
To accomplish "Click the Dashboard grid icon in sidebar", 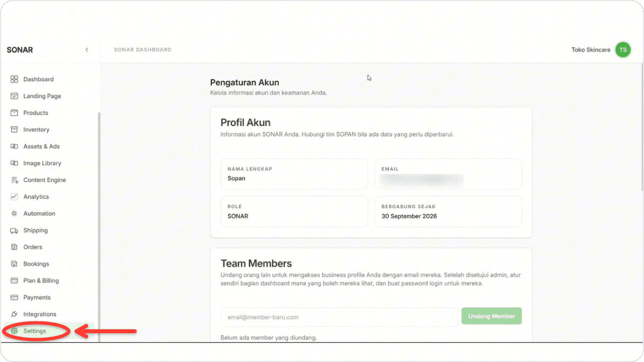I will 14,79.
